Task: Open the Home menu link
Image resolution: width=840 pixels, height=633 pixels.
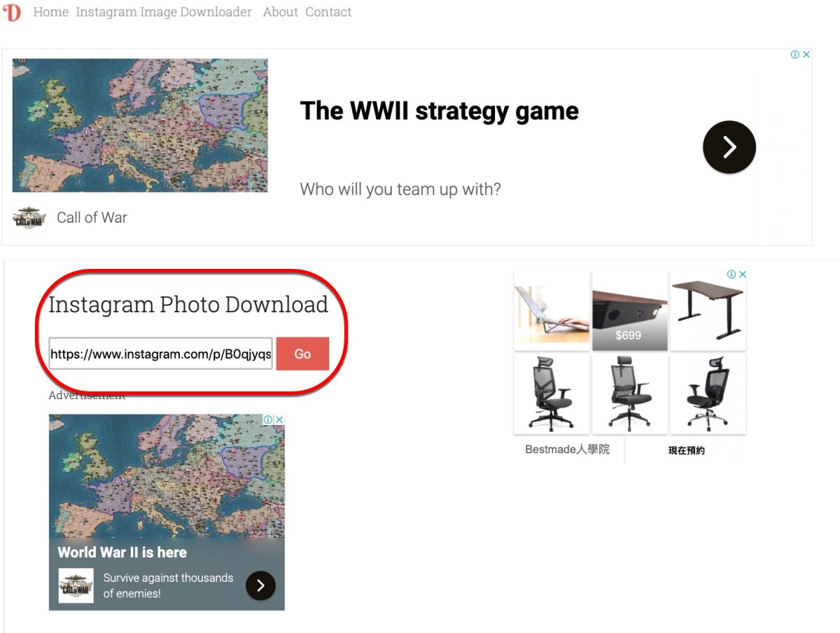Action: click(51, 12)
